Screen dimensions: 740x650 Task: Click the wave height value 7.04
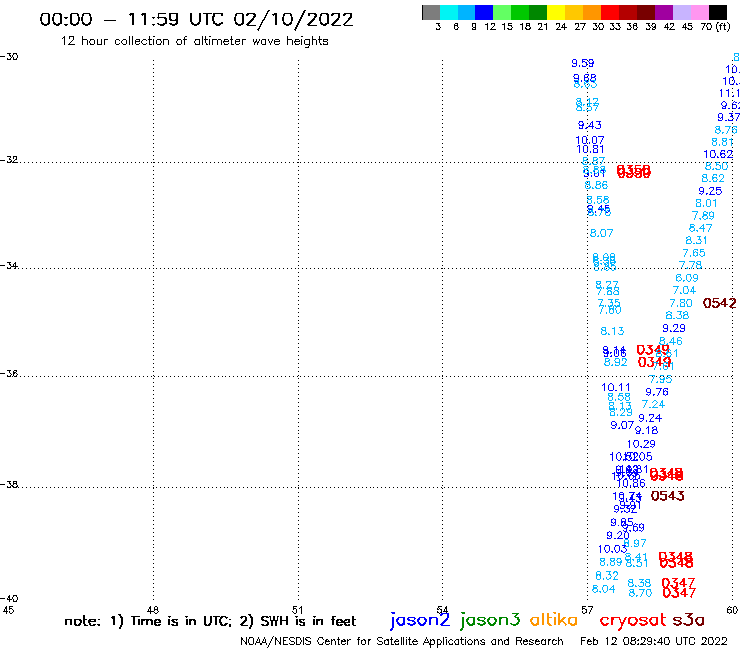point(684,290)
